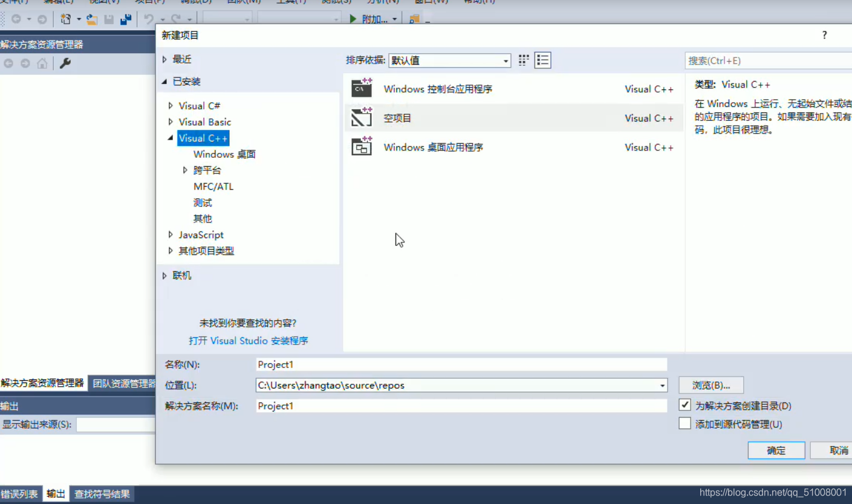The width and height of the screenshot is (852, 504).
Task: Expand the 其他项目类型 node
Action: click(171, 251)
